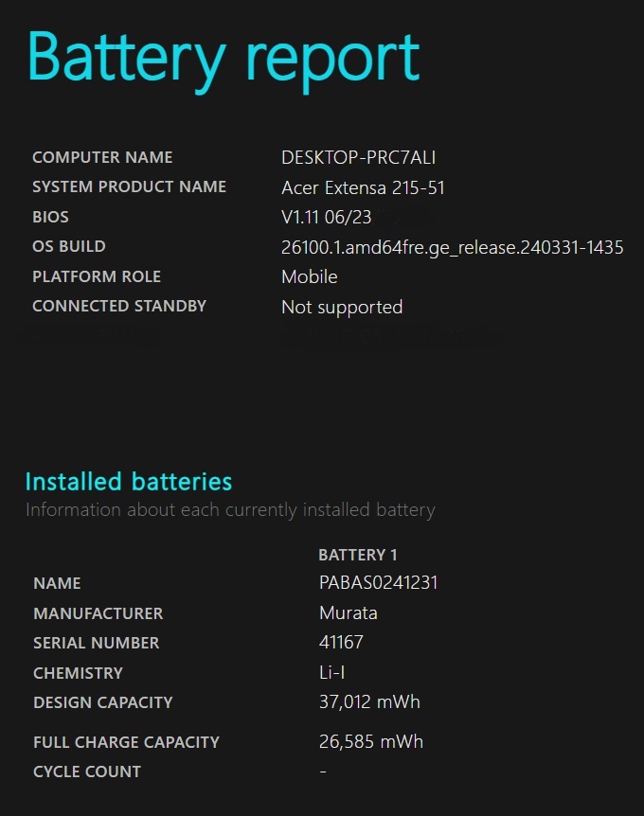Click the full charge capacity 26,585 mWh

click(370, 742)
